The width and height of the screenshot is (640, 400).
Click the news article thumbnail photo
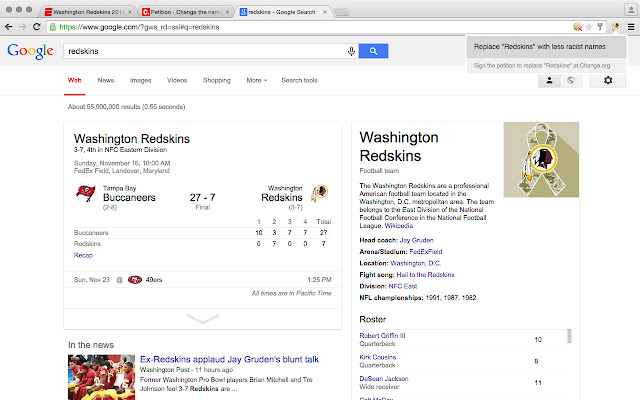tap(101, 377)
